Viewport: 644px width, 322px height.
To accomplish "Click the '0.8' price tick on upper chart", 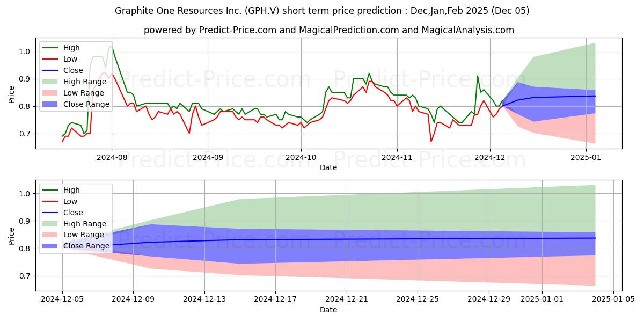I will (26, 106).
